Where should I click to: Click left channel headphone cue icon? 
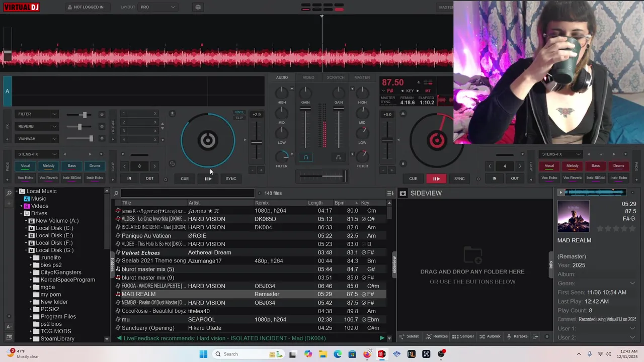[x=305, y=157]
